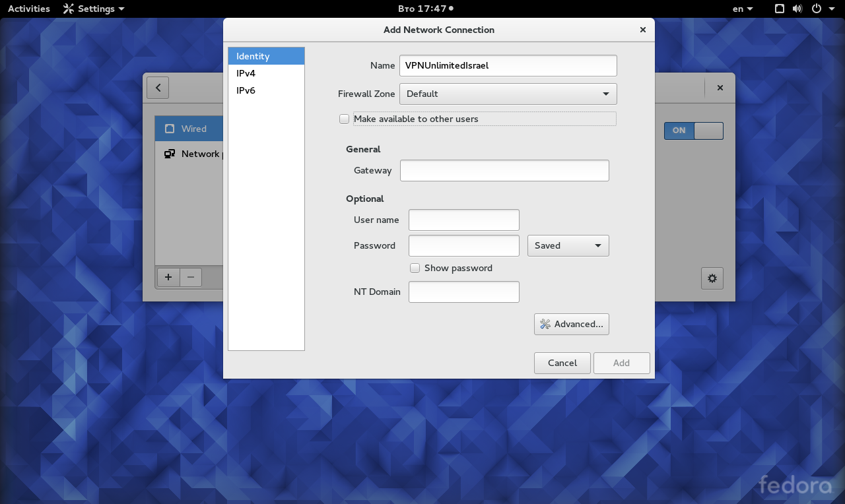
Task: Switch to the IPv4 tab
Action: pos(267,73)
